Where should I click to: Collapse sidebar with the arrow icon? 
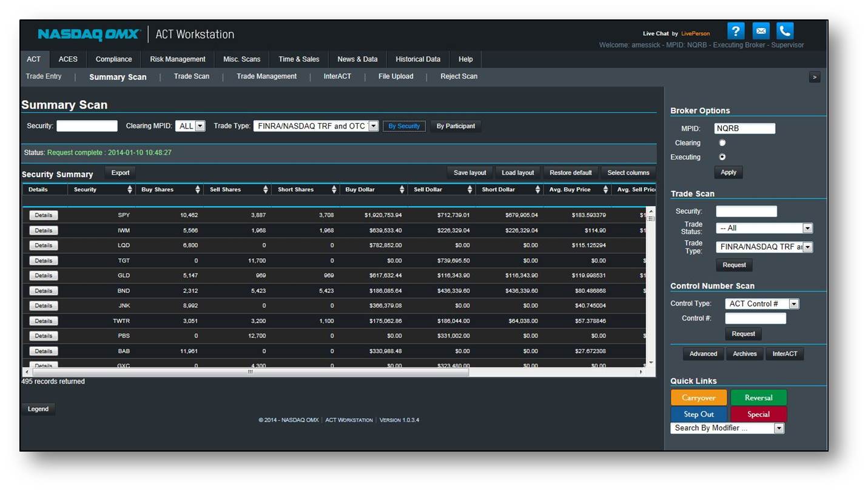coord(815,77)
